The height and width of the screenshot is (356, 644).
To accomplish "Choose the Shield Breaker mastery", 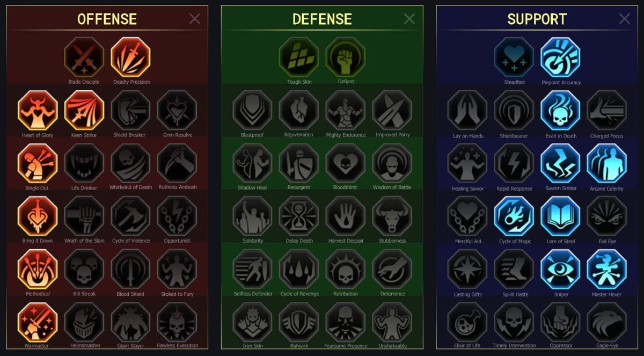I will coord(131,110).
